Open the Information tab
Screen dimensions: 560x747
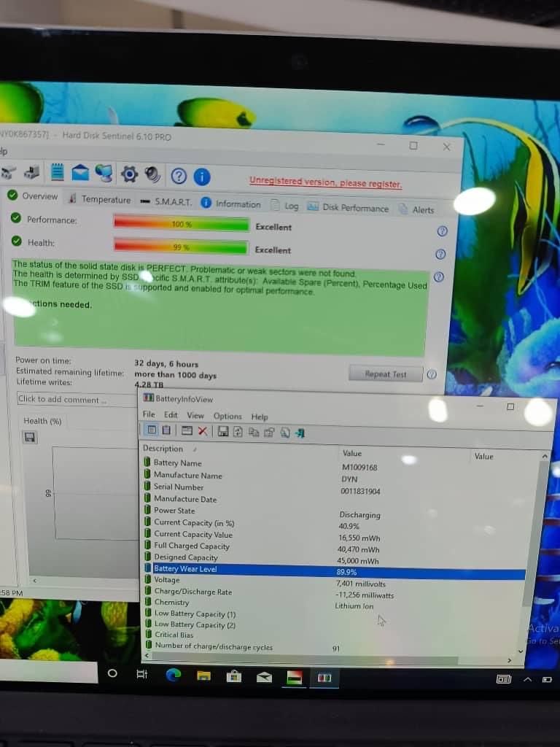(231, 204)
